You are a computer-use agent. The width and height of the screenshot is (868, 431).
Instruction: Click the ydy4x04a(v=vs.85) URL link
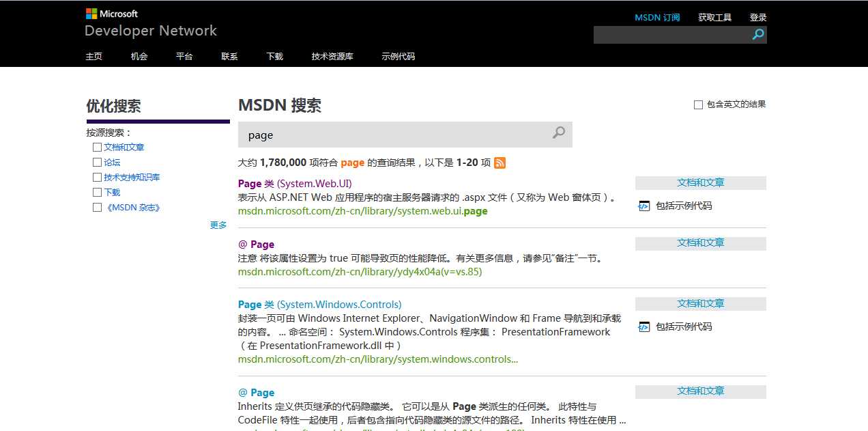coord(360,272)
